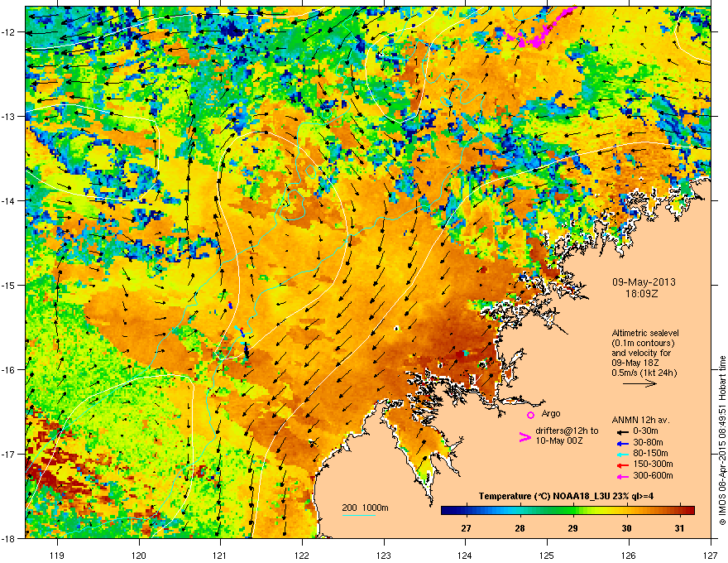The image size is (728, 563).
Task: Click the date text '09-May-2013'
Action: 644,282
